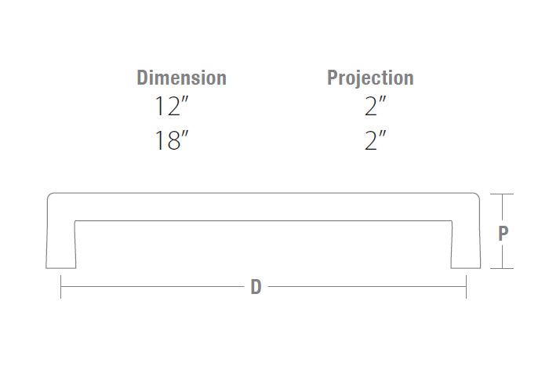Click the P label beside the handle
The image size is (549, 392).
(x=503, y=233)
